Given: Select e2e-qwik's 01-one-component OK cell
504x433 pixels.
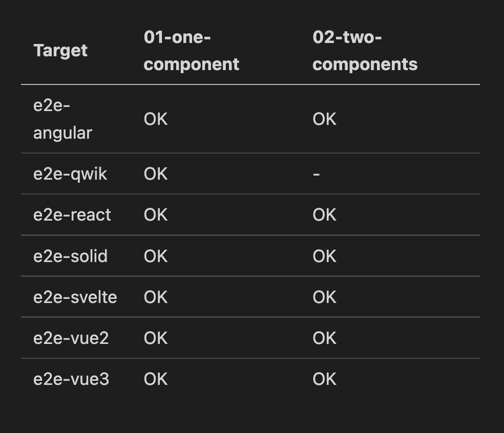Looking at the screenshot, I should [156, 174].
